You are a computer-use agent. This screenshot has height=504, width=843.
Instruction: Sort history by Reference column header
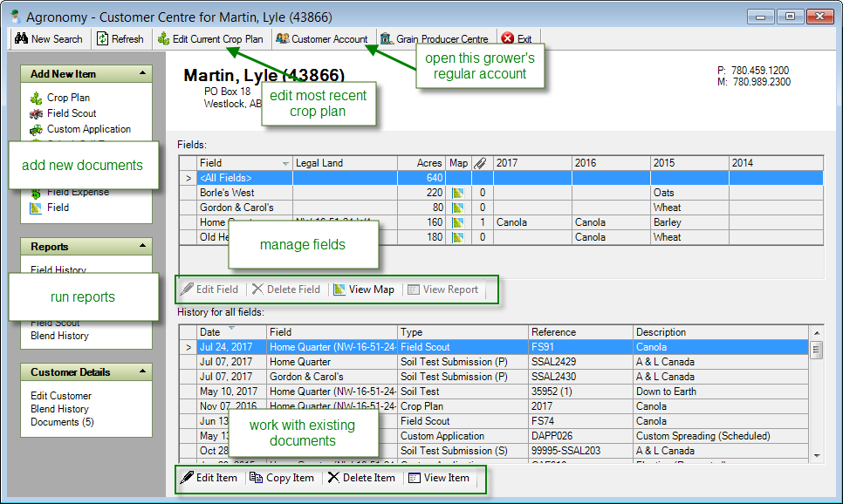[x=580, y=332]
